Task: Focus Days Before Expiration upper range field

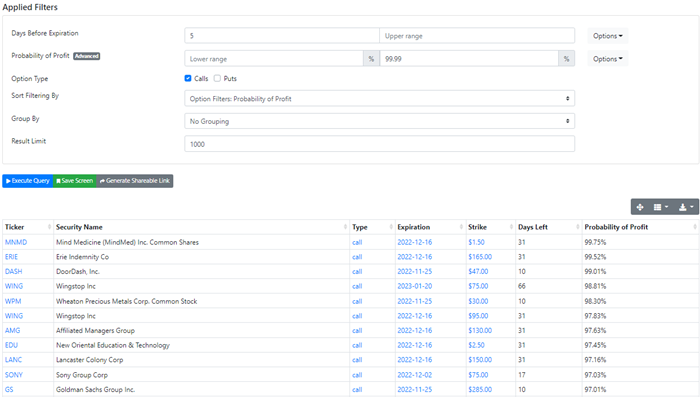Action: tap(477, 36)
